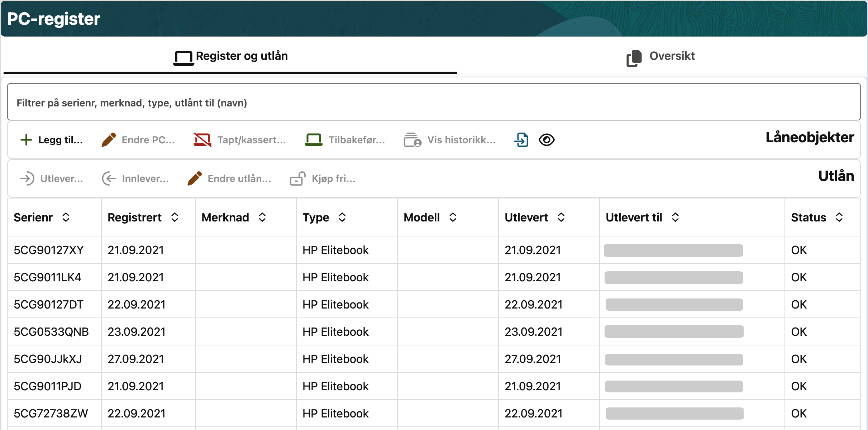Image resolution: width=868 pixels, height=430 pixels.
Task: Toggle sorting on Status column
Action: click(839, 217)
